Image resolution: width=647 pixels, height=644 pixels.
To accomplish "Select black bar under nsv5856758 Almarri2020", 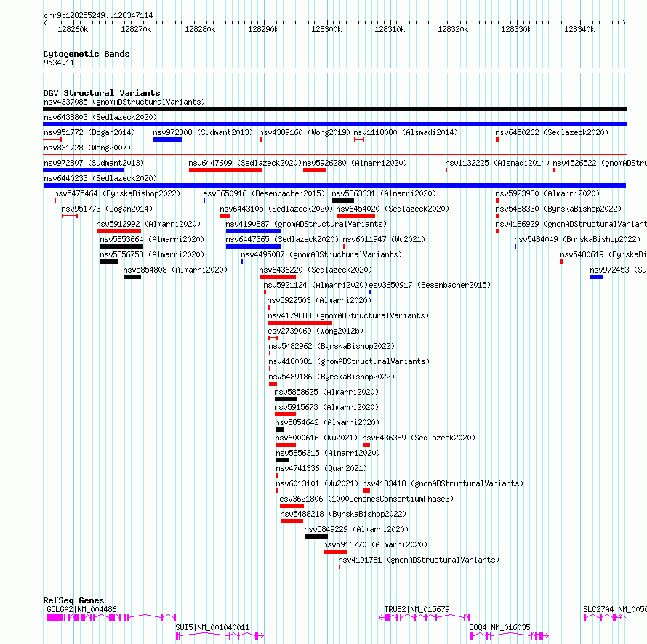I will click(x=109, y=262).
